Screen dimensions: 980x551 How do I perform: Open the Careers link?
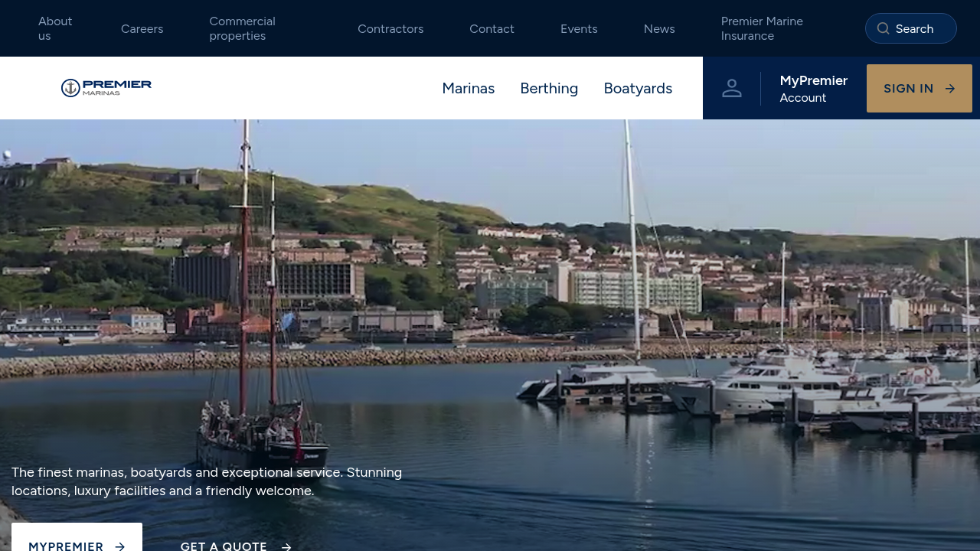coord(142,28)
